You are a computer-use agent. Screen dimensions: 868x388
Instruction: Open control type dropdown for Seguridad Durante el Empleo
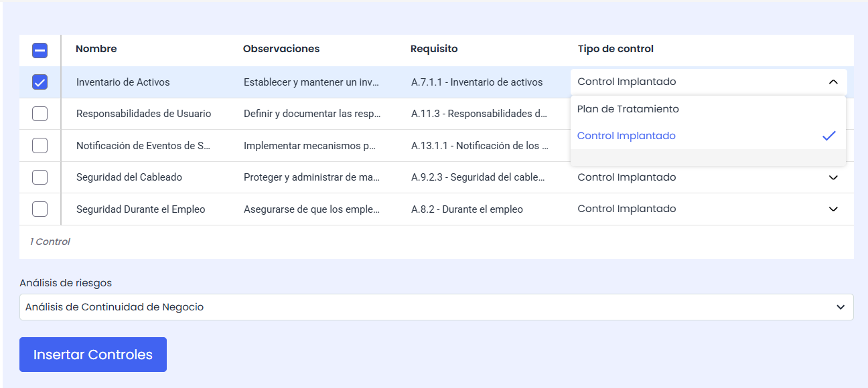(833, 209)
